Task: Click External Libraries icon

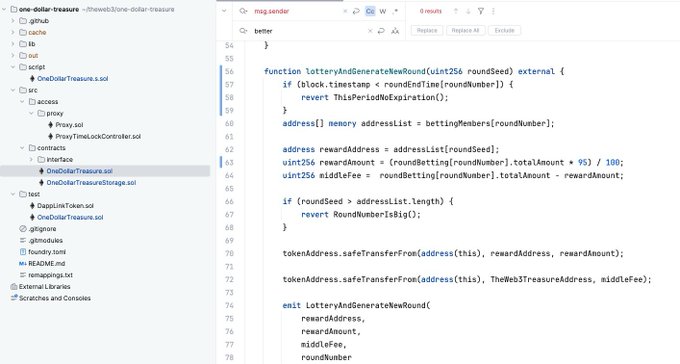Action: click(14, 286)
